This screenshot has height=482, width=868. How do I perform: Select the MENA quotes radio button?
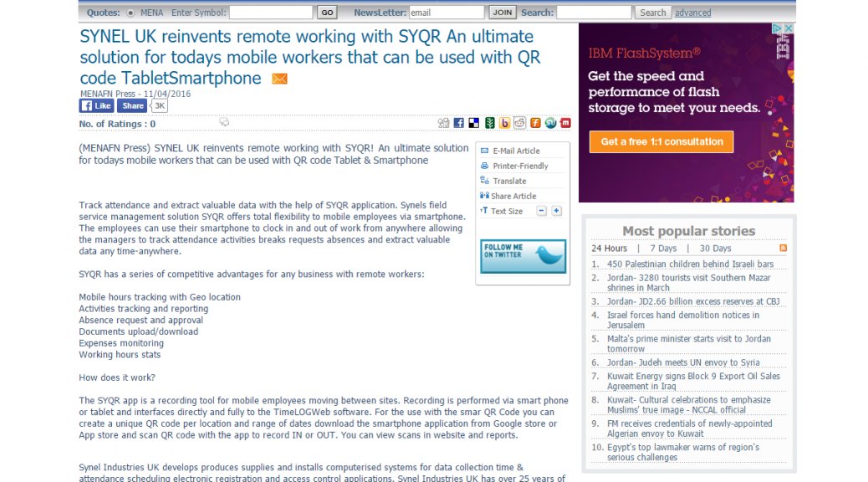(x=131, y=13)
